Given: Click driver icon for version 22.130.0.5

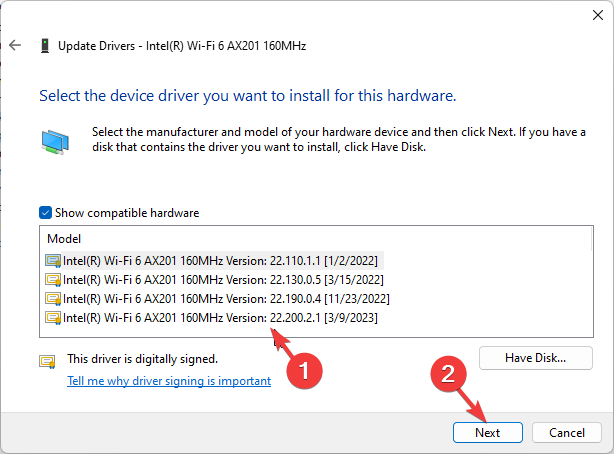Looking at the screenshot, I should tap(53, 280).
